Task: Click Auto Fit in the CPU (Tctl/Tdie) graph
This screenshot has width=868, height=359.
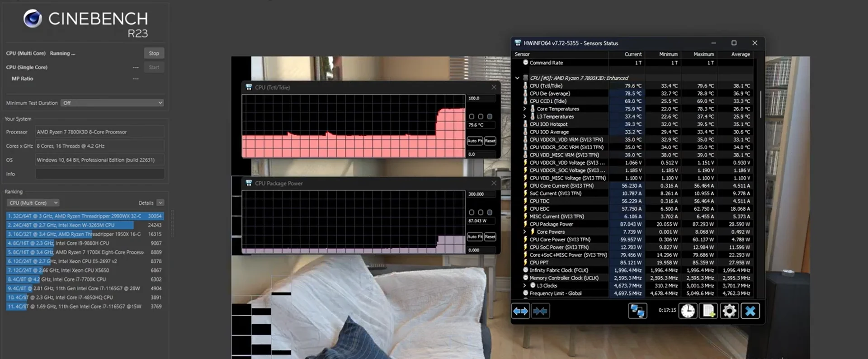Action: coord(475,141)
